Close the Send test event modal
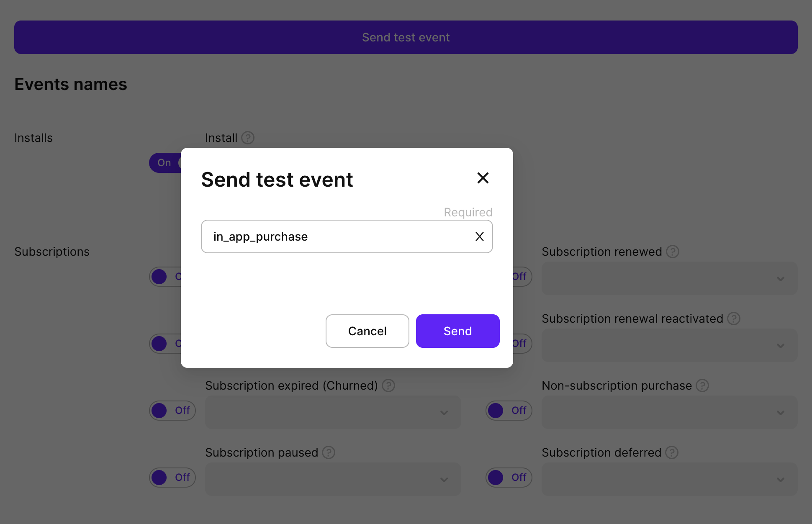This screenshot has height=524, width=812. (x=483, y=178)
